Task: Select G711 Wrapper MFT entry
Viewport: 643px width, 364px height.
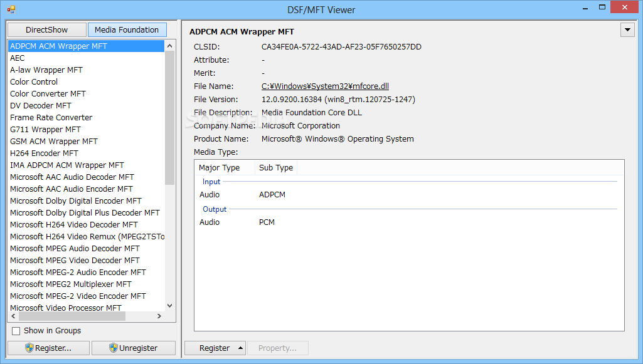Action: 86,130
